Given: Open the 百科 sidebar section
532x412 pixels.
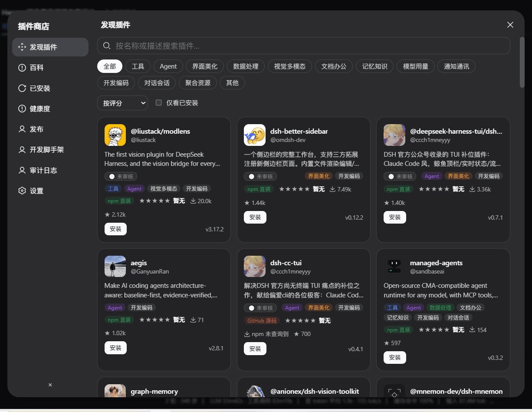Looking at the screenshot, I should click(x=50, y=68).
